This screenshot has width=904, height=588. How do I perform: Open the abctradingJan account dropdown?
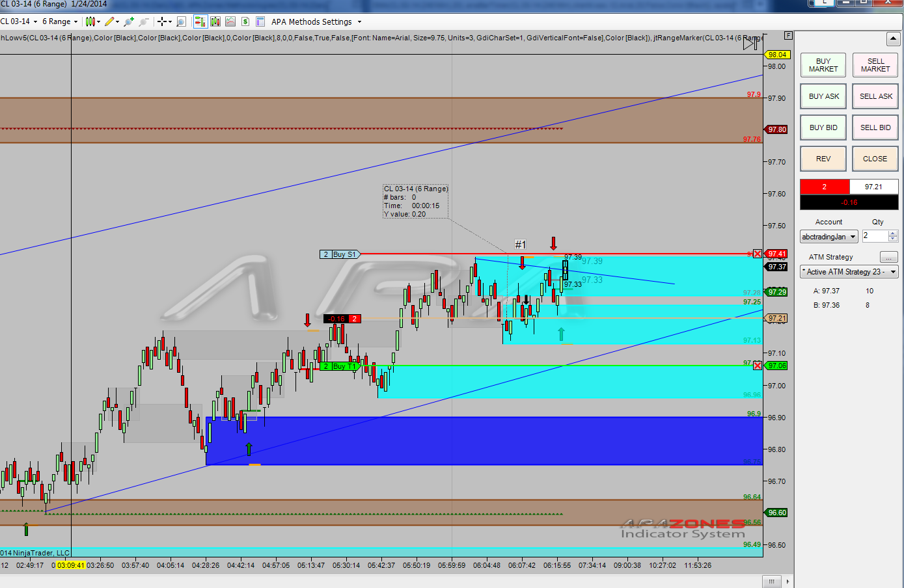click(x=829, y=237)
